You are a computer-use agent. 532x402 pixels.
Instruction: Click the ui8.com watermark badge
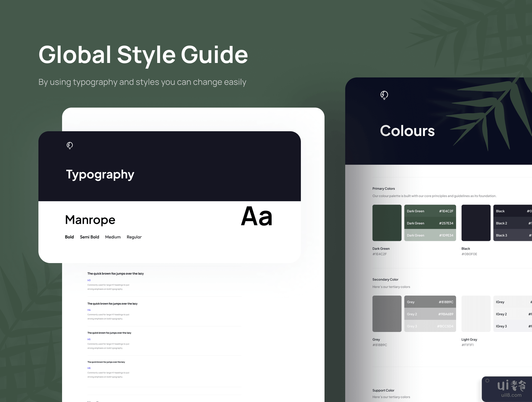click(x=507, y=389)
